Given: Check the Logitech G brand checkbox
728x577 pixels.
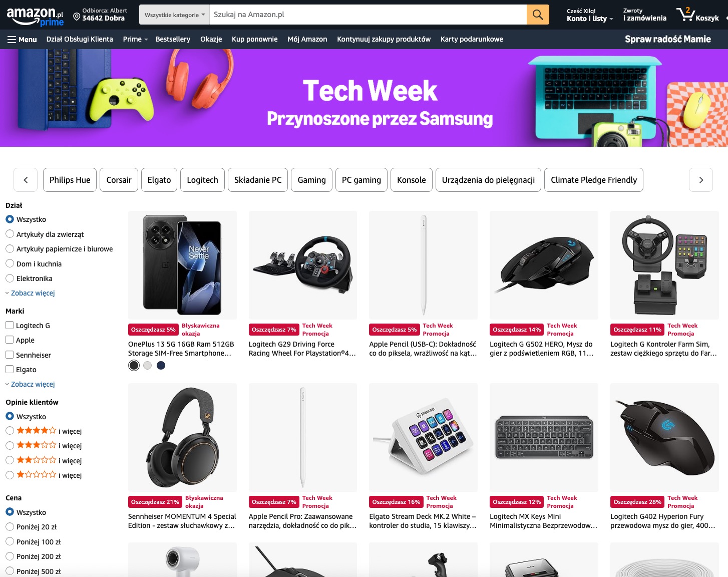Looking at the screenshot, I should point(10,326).
